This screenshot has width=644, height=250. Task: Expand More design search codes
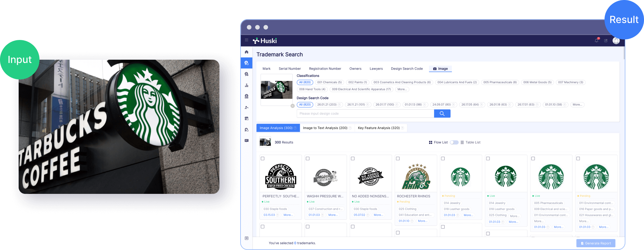pyautogui.click(x=577, y=104)
